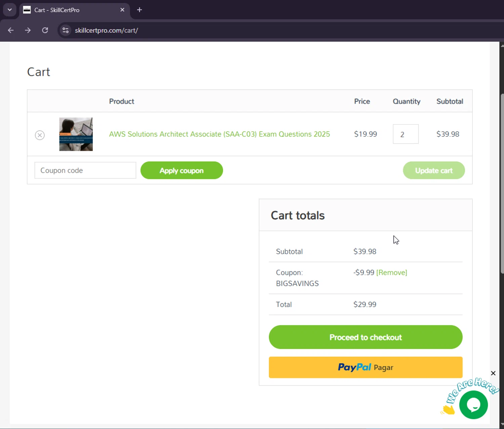Pay with PayPal Pagar button
The height and width of the screenshot is (429, 504).
point(366,367)
